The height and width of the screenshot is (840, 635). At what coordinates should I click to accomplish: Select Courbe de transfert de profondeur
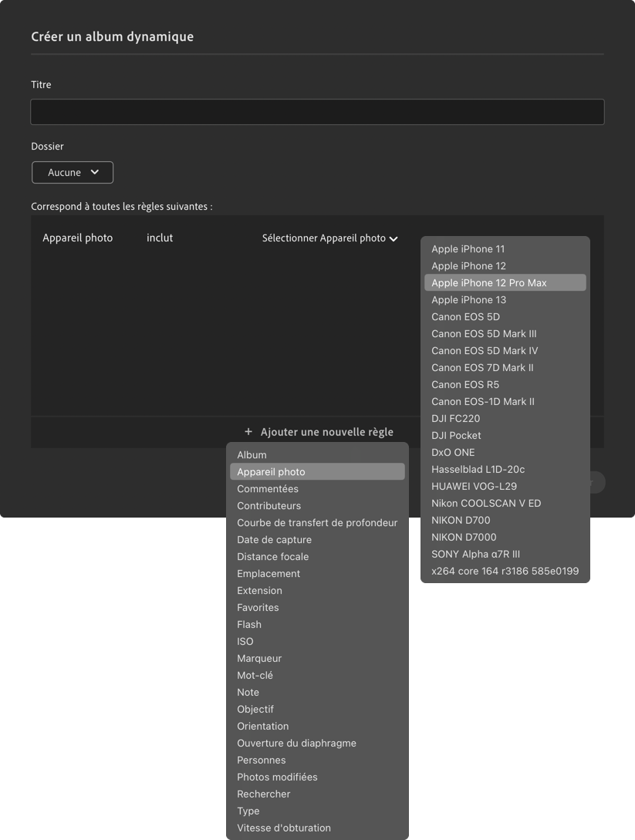[x=317, y=523]
